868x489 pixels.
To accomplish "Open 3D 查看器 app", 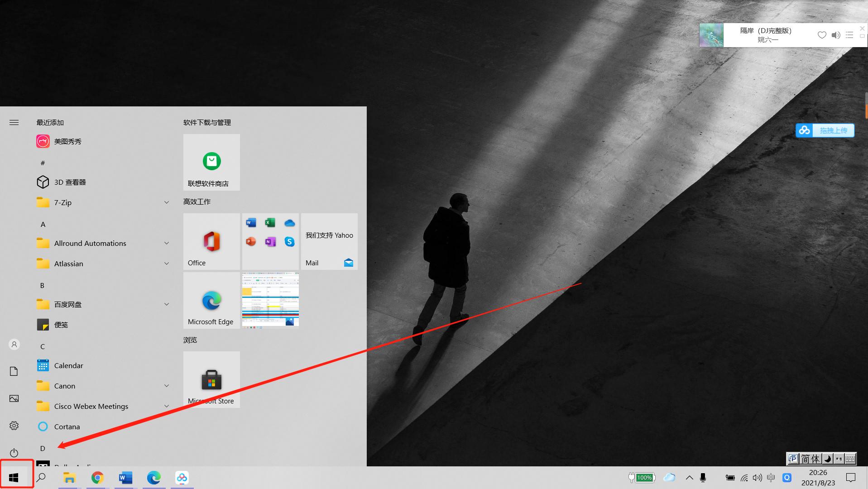I will 103,182.
